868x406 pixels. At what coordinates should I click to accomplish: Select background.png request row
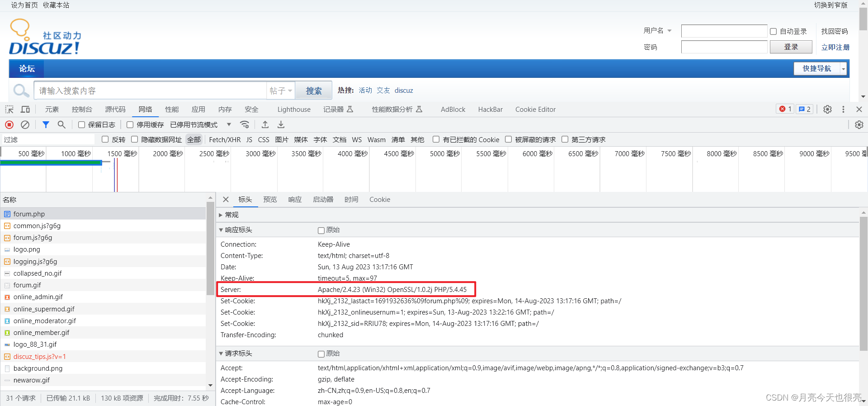coord(103,368)
